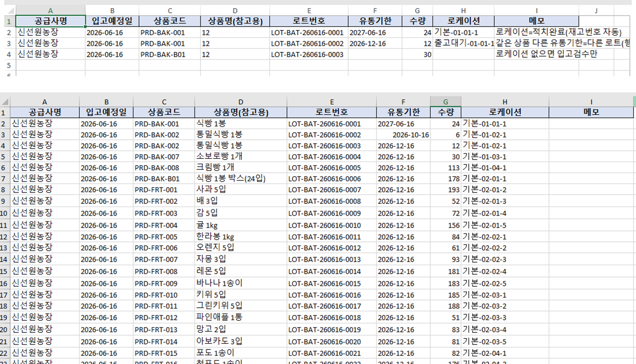Select all cells corner in lower sheet
This screenshot has height=364, width=636.
point(5,102)
